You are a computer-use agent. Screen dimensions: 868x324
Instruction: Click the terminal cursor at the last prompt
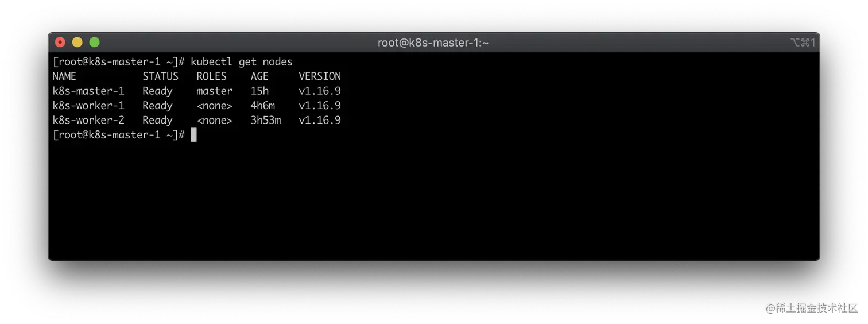pyautogui.click(x=193, y=135)
